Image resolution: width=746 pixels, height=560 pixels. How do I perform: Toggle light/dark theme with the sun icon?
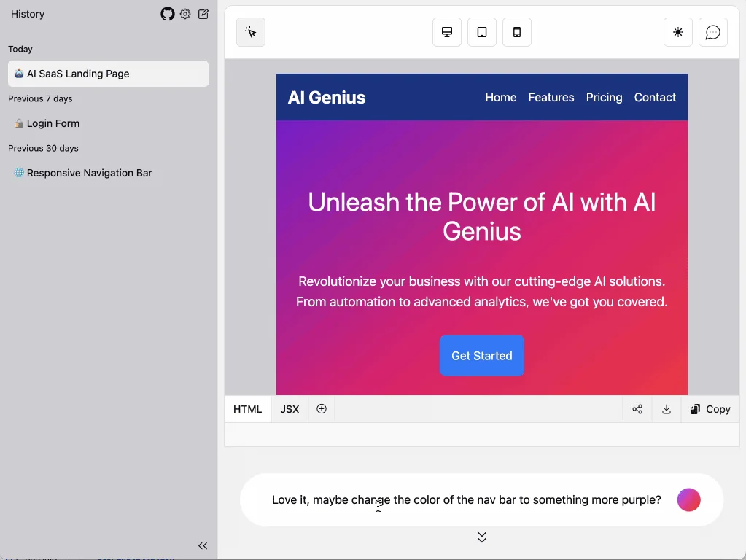point(677,32)
